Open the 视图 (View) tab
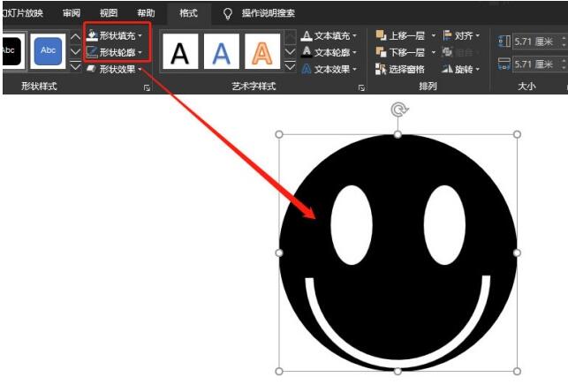Screen dimensions: 568x392 pyautogui.click(x=109, y=13)
